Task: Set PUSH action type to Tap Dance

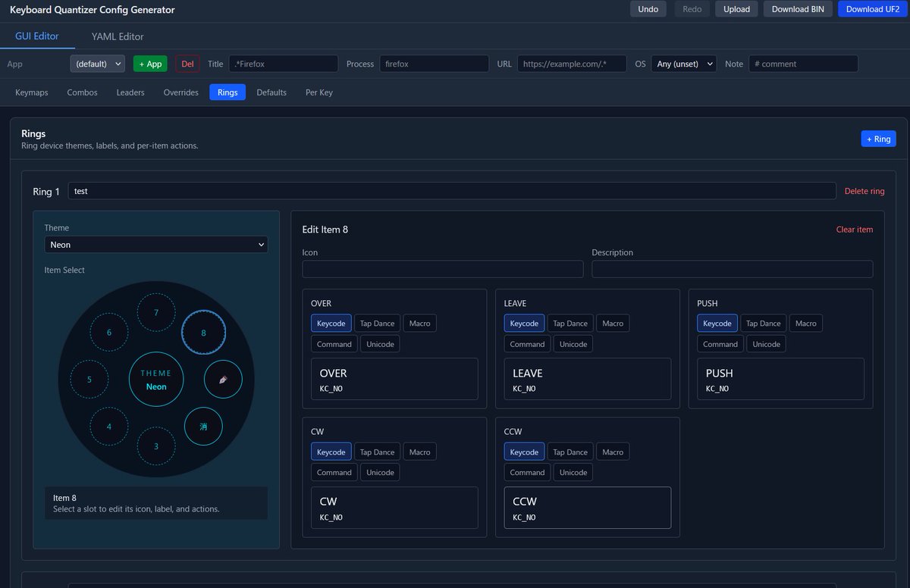Action: point(763,324)
